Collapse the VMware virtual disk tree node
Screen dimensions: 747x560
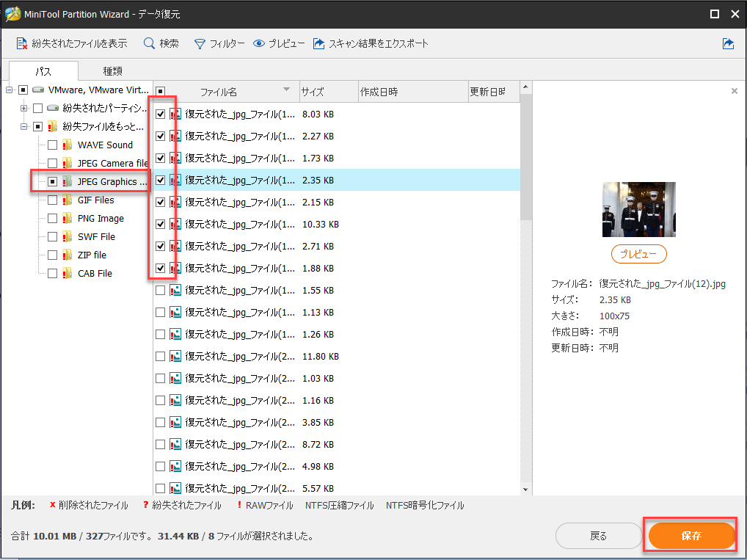pyautogui.click(x=7, y=90)
